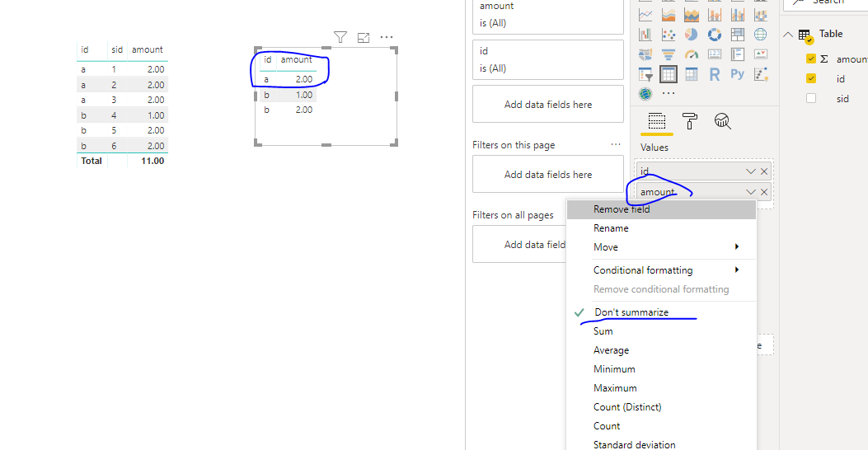Viewport: 868px width, 450px height.
Task: Select Minimum aggregation
Action: [x=662, y=369]
